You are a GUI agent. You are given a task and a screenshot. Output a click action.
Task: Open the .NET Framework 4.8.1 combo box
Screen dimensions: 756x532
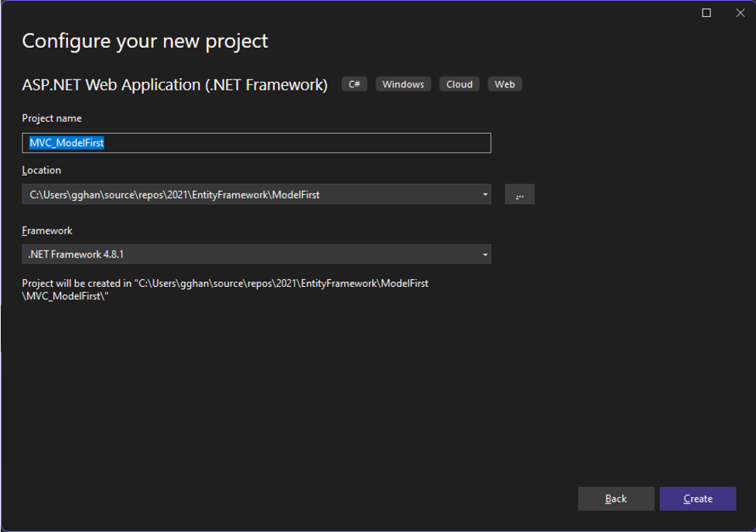click(x=256, y=254)
